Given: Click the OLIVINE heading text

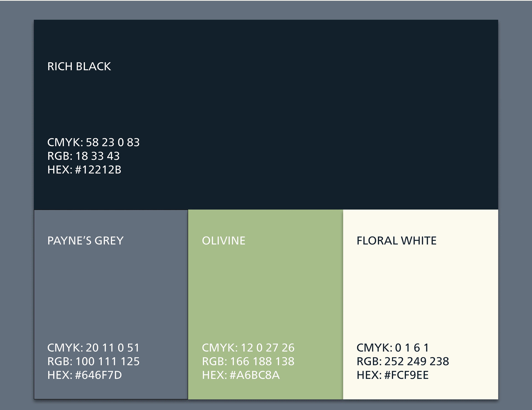Looking at the screenshot, I should pyautogui.click(x=224, y=241).
